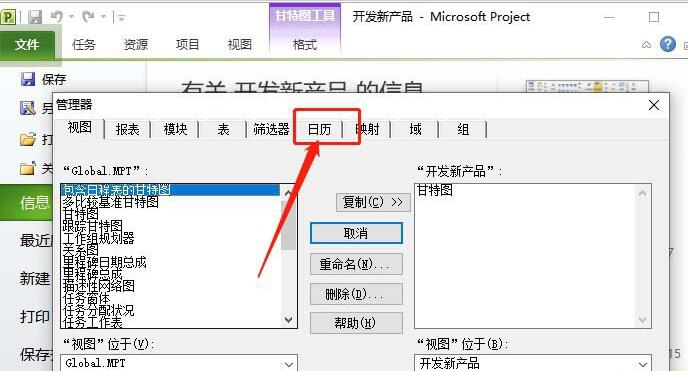This screenshot has width=688, height=371.
Task: Switch to the 资源 ribbon tab
Action: (136, 44)
